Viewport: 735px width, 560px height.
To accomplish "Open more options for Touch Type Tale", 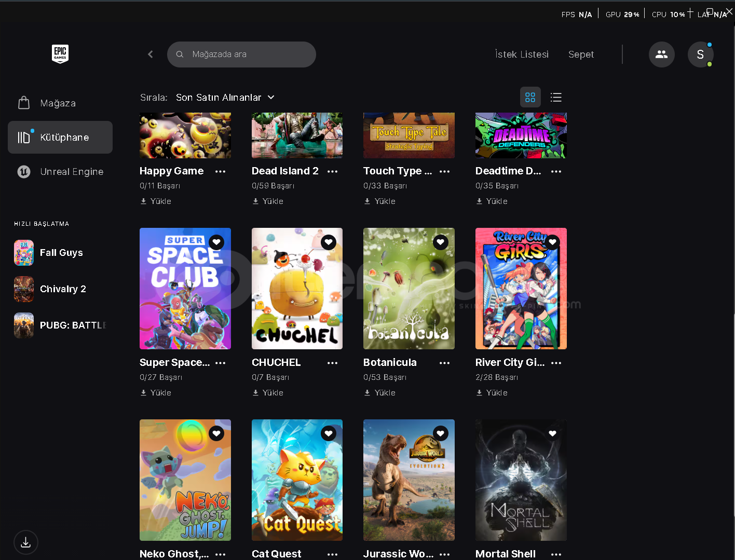I will point(445,171).
